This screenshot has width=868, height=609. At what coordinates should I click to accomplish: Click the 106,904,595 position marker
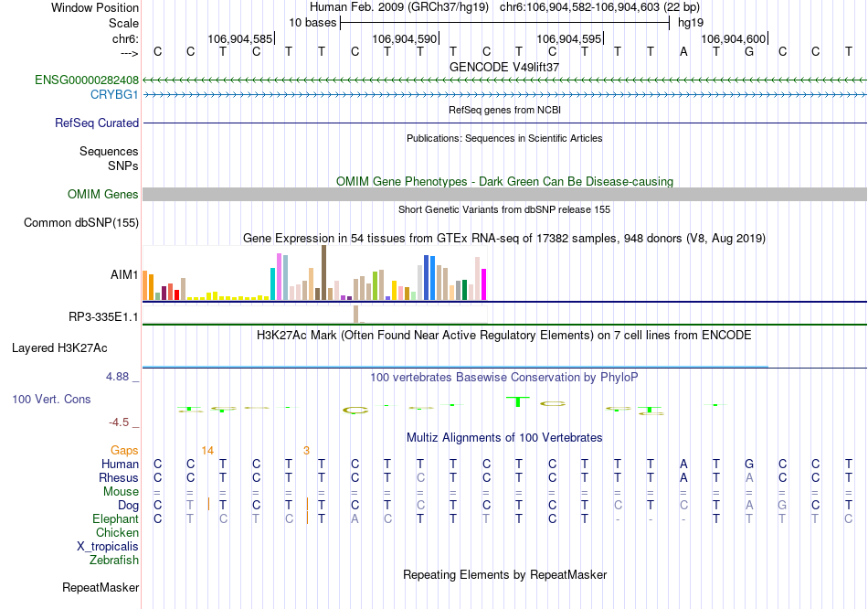coord(569,38)
